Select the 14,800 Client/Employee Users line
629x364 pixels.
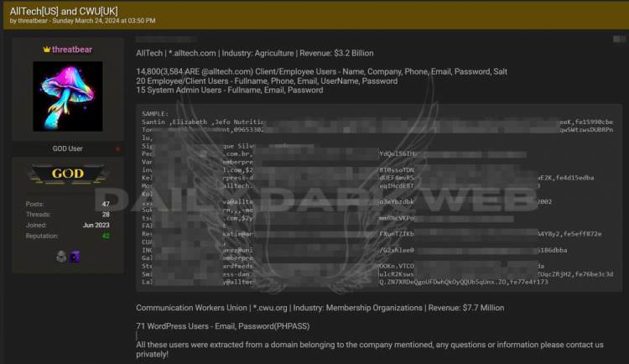point(322,71)
